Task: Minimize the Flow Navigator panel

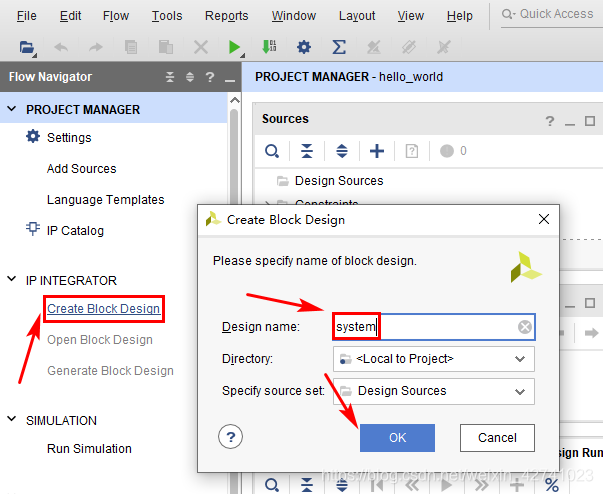Action: tap(230, 80)
